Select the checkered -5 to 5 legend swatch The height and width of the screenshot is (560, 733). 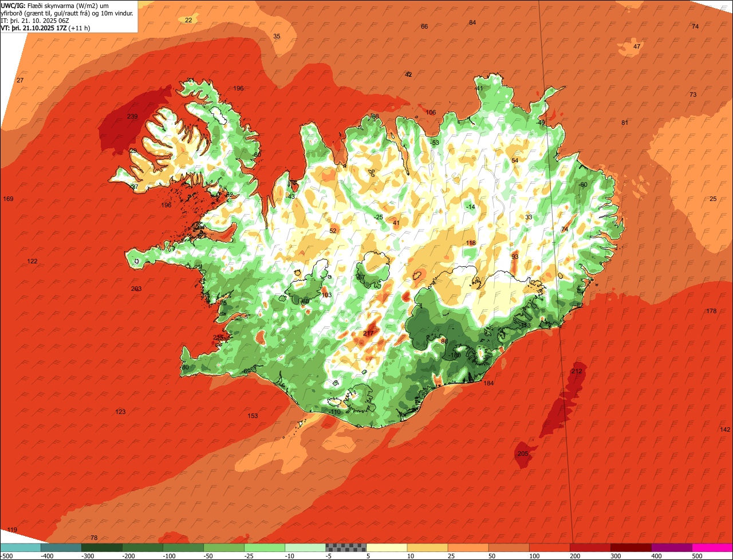tap(346, 547)
